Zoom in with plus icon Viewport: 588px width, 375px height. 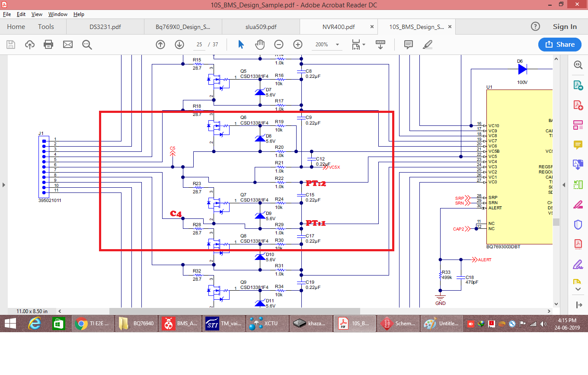(x=298, y=44)
